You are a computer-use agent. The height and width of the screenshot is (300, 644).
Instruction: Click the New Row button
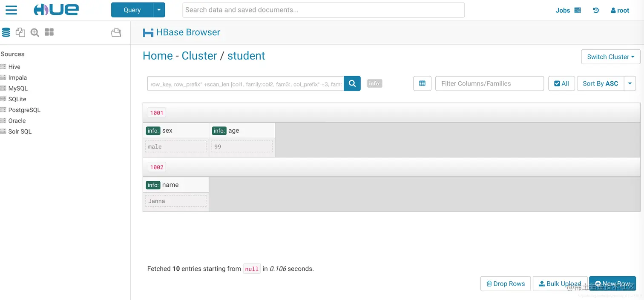click(612, 284)
